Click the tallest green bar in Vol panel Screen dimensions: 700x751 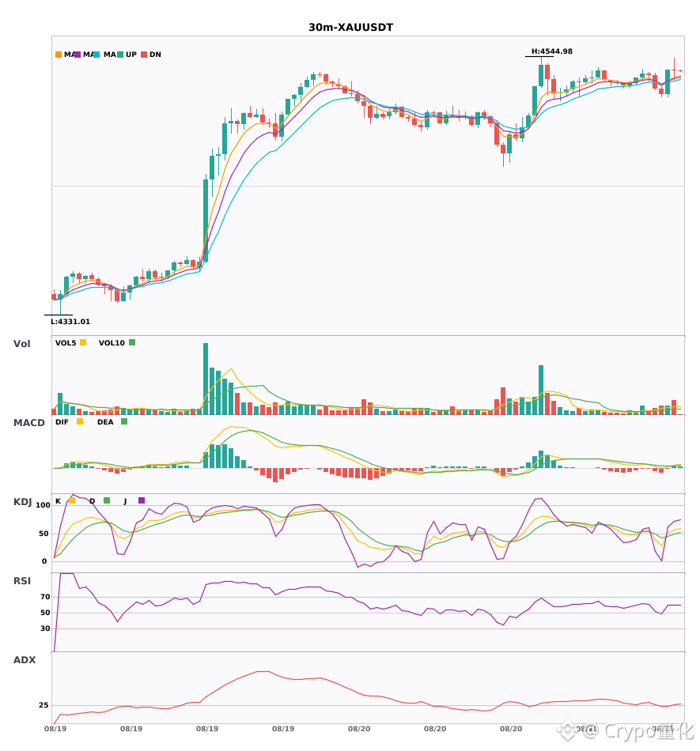pyautogui.click(x=206, y=379)
